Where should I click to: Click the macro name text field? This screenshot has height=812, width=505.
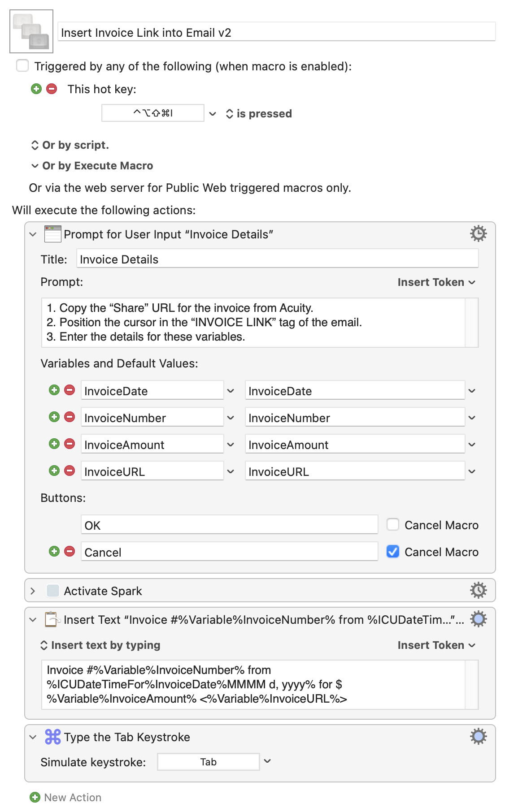276,32
